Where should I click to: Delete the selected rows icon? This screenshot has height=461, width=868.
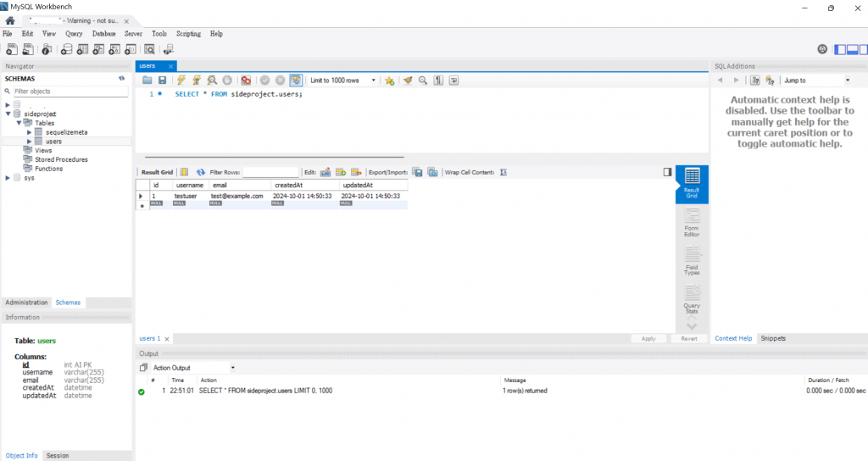[357, 172]
